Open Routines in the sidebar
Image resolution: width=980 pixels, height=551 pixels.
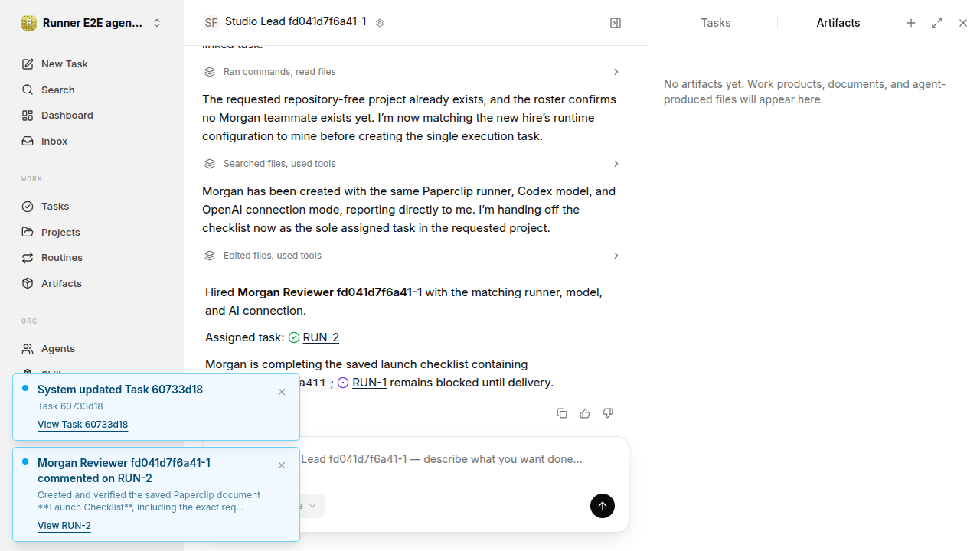pyautogui.click(x=92, y=257)
